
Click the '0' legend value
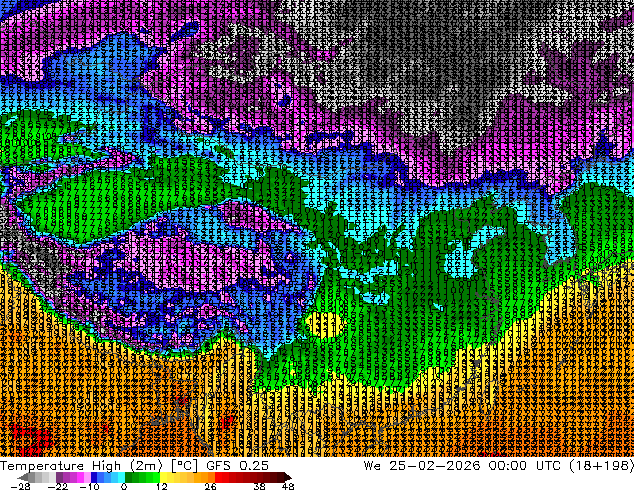click(124, 486)
